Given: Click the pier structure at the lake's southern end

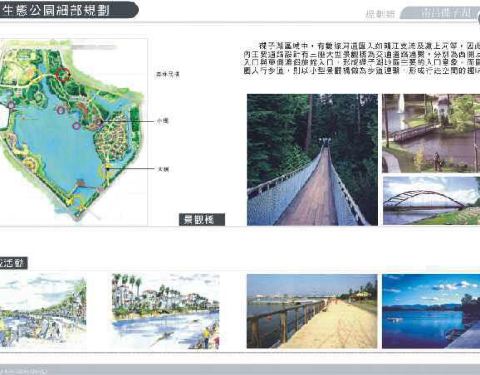Looking at the screenshot, I should 80,184.
